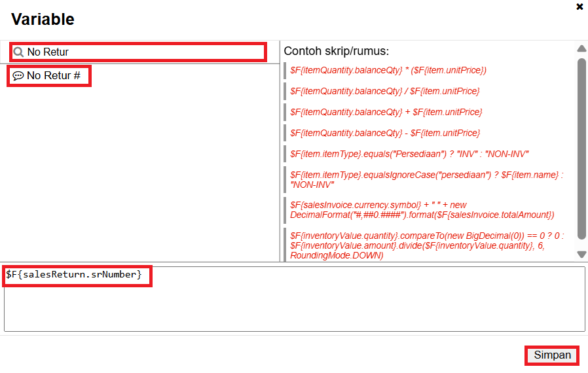The width and height of the screenshot is (588, 373).
Task: Click the magnifier search icon
Action: [x=19, y=52]
